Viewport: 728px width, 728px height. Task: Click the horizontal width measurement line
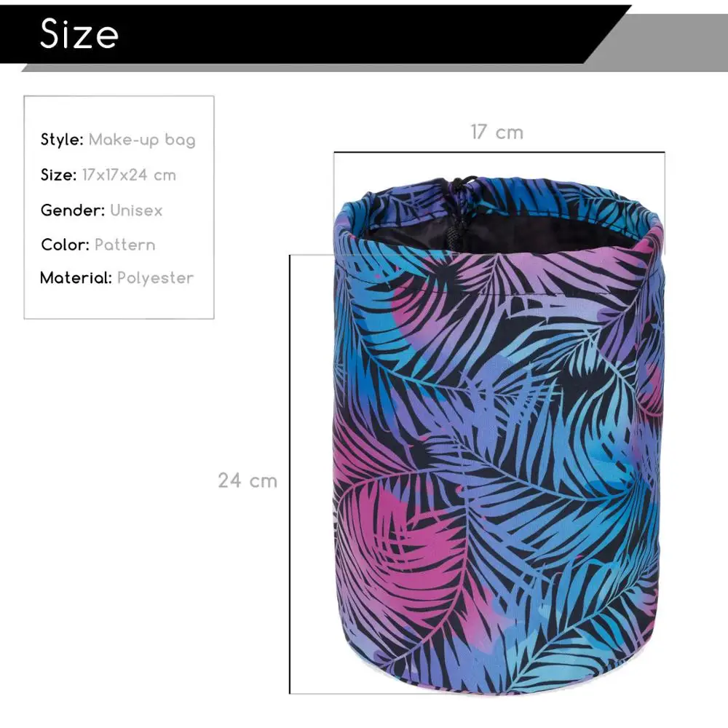coord(499,152)
